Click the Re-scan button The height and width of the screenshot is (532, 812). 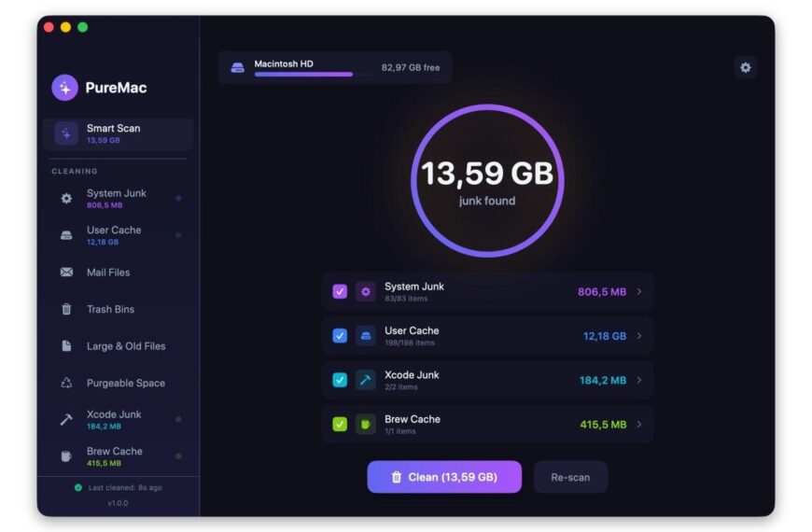[x=570, y=477]
